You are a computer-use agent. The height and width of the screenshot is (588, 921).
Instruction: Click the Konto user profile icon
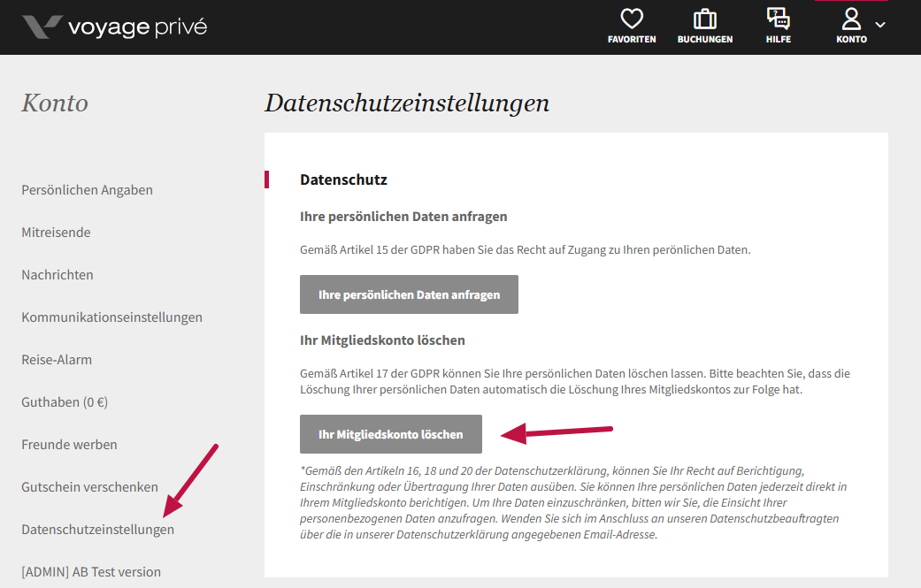click(x=851, y=19)
